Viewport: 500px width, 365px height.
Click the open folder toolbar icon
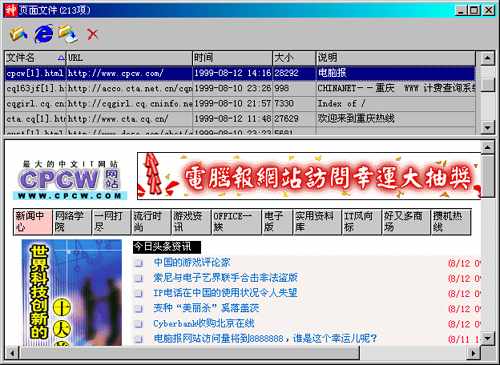[17, 34]
